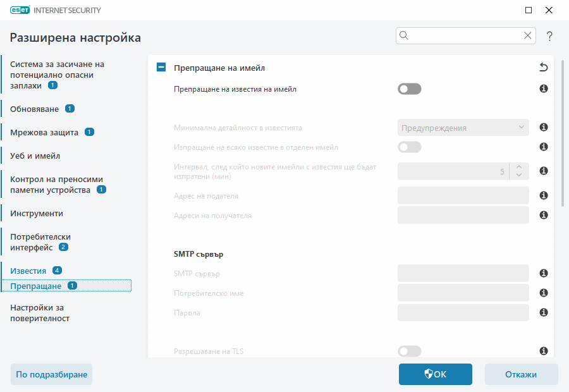Increase the interval minutes with up arrow

tap(518, 167)
